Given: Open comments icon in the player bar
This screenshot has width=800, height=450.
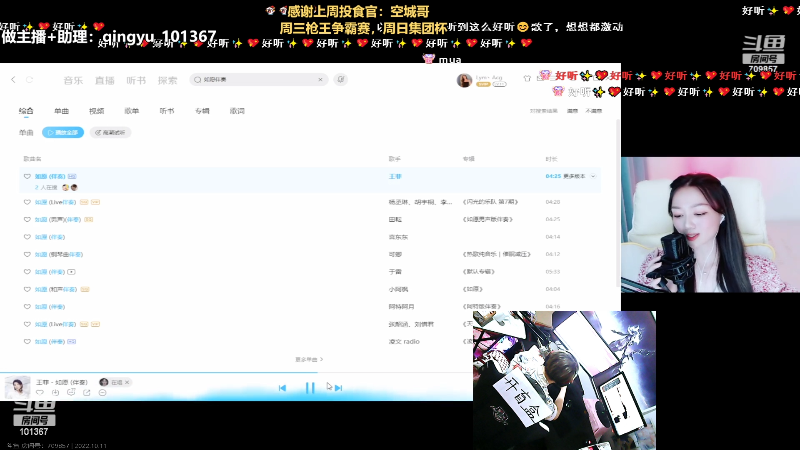Looking at the screenshot, I should [x=71, y=392].
